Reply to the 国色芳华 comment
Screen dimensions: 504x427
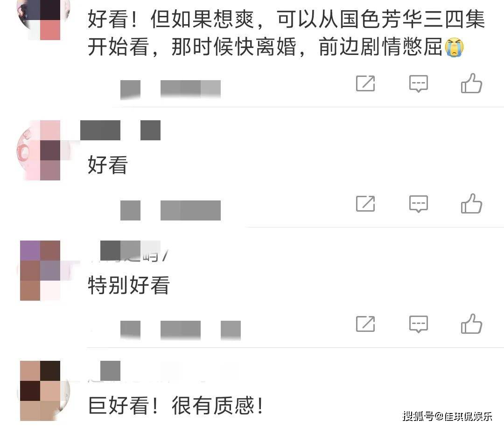[419, 83]
